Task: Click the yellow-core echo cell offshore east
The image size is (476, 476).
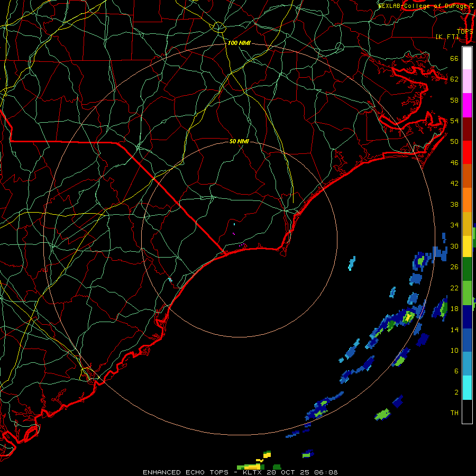Action: tap(408, 317)
